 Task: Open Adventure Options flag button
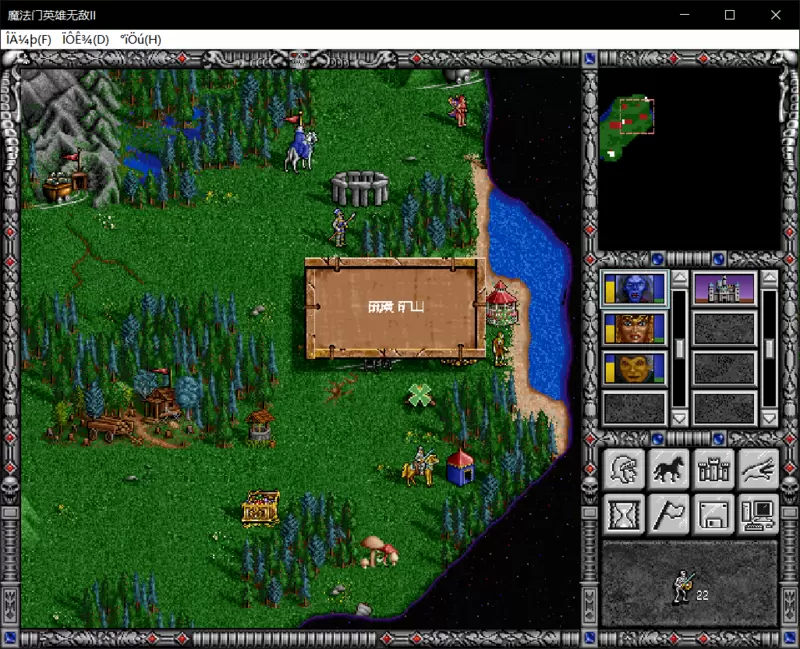tap(669, 514)
